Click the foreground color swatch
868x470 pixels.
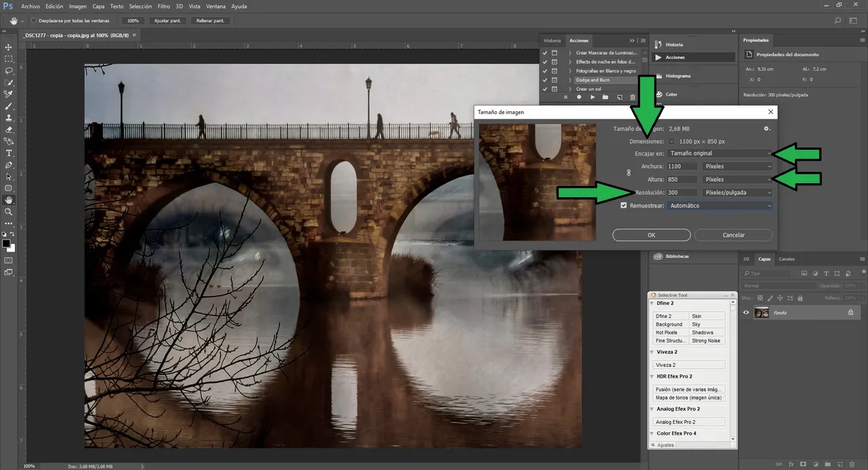coord(6,243)
